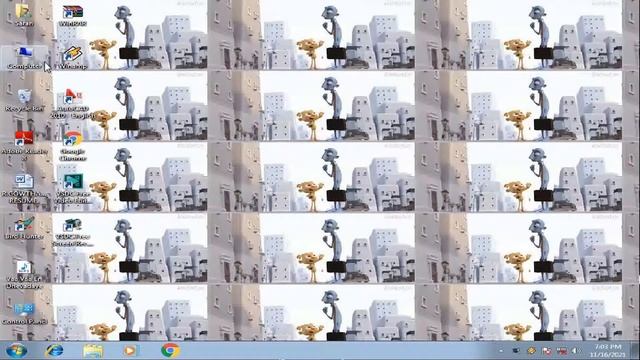Image resolution: width=640 pixels, height=360 pixels.
Task: Open the user folder in the top-left corner
Action: (x=24, y=15)
